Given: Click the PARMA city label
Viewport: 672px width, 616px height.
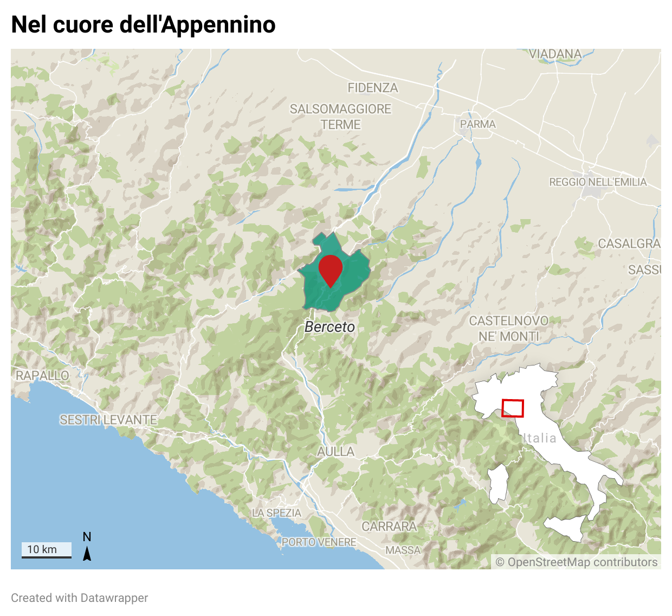Looking at the screenshot, I should tap(478, 124).
